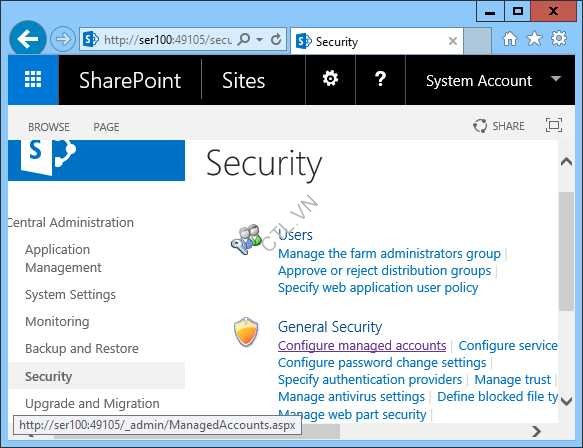Screen dimensions: 583x448
Task: Click the browser Back arrow button
Action: point(28,39)
